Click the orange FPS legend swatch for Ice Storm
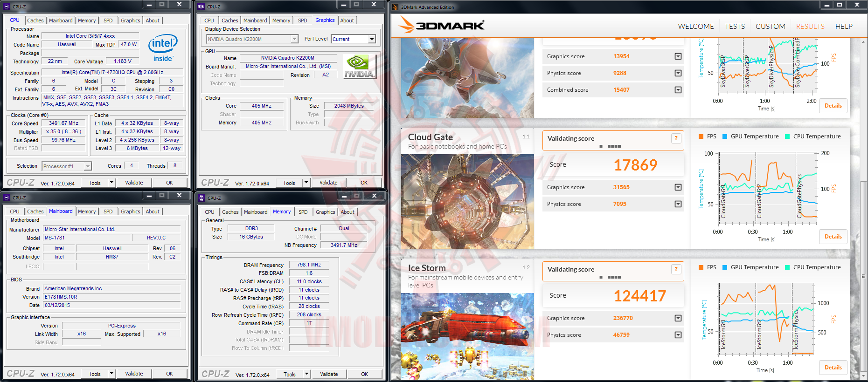The height and width of the screenshot is (382, 868). pos(701,267)
